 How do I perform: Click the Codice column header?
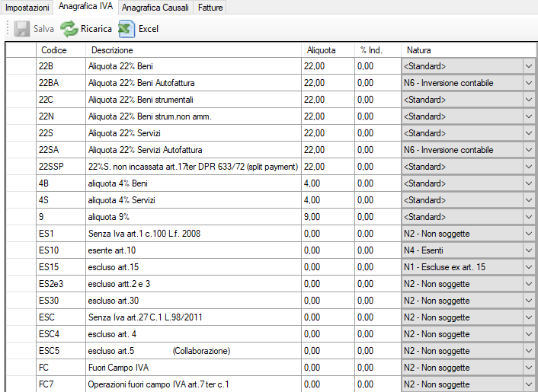tap(53, 50)
